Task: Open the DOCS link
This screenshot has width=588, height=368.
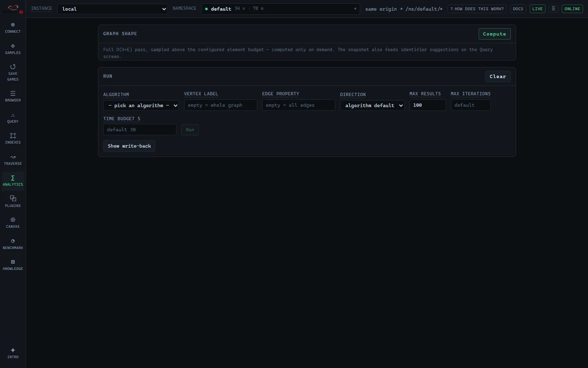Action: pos(518,9)
